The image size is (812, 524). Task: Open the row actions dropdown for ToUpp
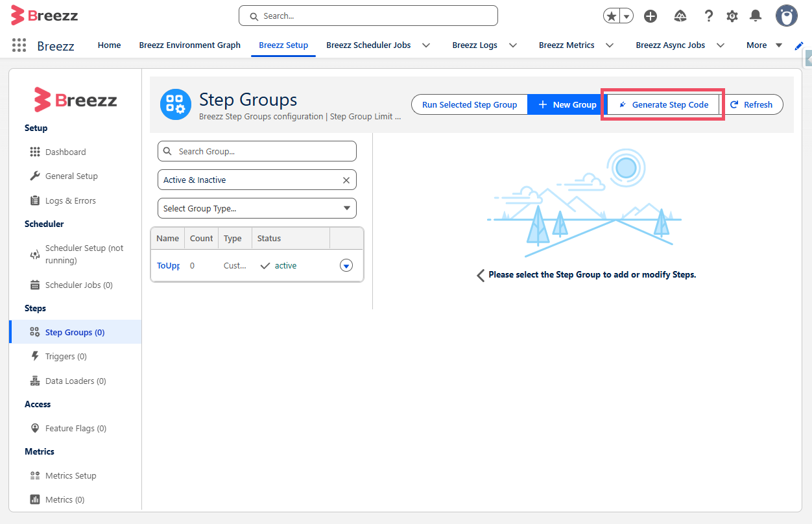[x=346, y=265]
